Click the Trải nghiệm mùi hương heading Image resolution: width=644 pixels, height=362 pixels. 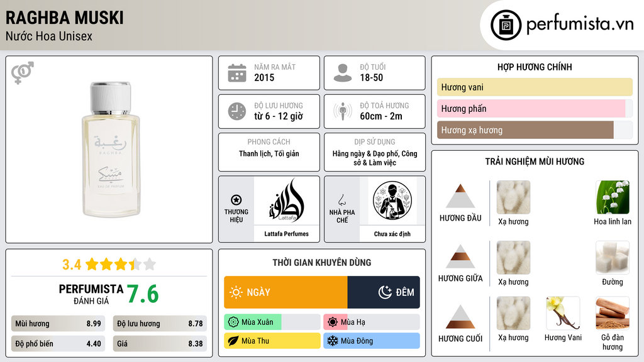pos(535,162)
